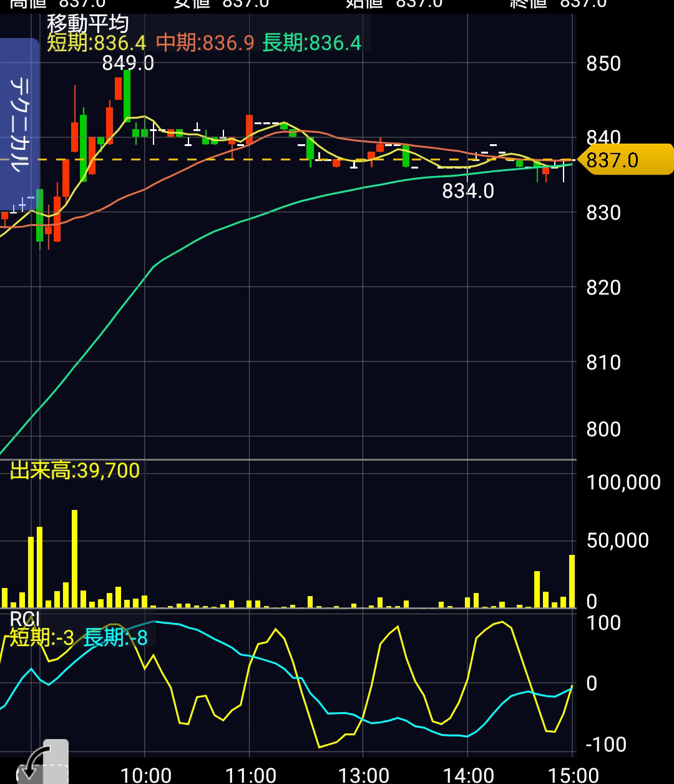Tap the 834.0 low price label
The height and width of the screenshot is (784, 674).
(x=468, y=191)
